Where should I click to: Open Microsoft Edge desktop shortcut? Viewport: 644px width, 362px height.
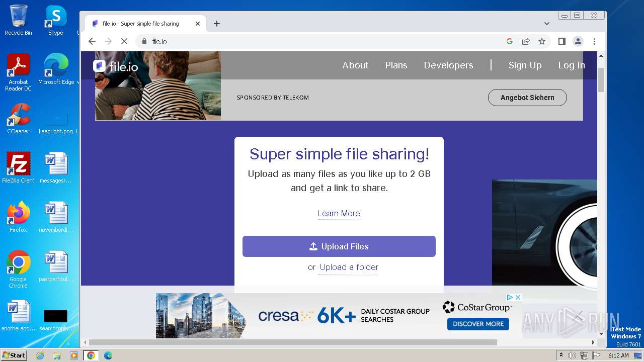point(56,69)
